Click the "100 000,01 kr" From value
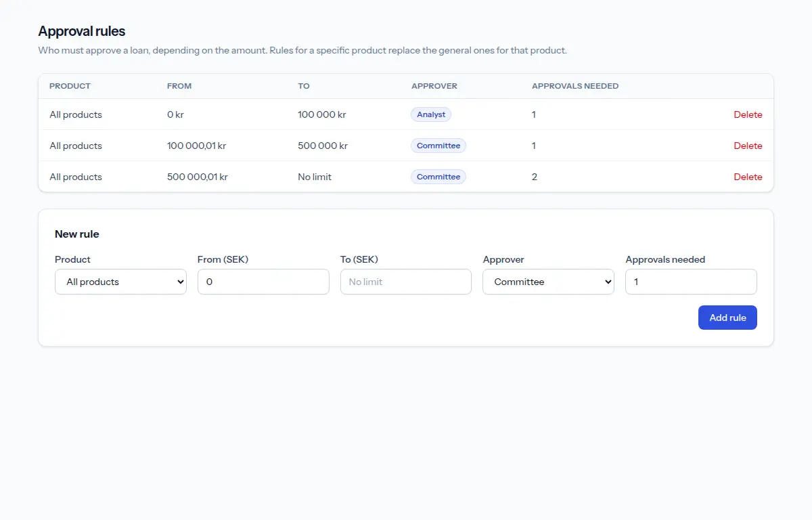The width and height of the screenshot is (812, 520). [x=196, y=146]
